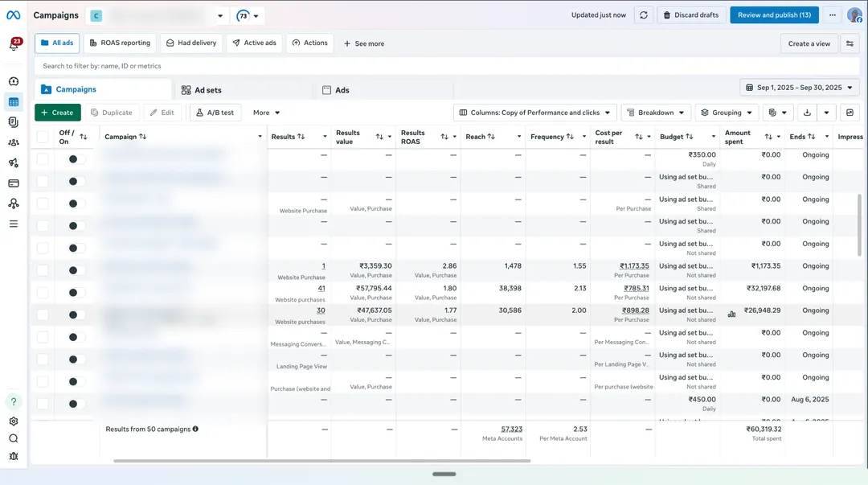Image resolution: width=868 pixels, height=485 pixels.
Task: Click Review and publish (13)
Action: coord(774,15)
